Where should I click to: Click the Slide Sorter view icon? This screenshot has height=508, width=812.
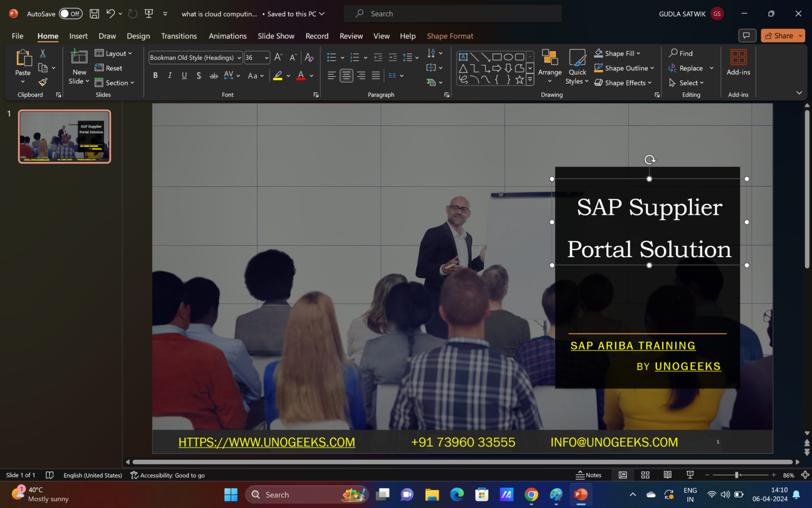[x=645, y=475]
